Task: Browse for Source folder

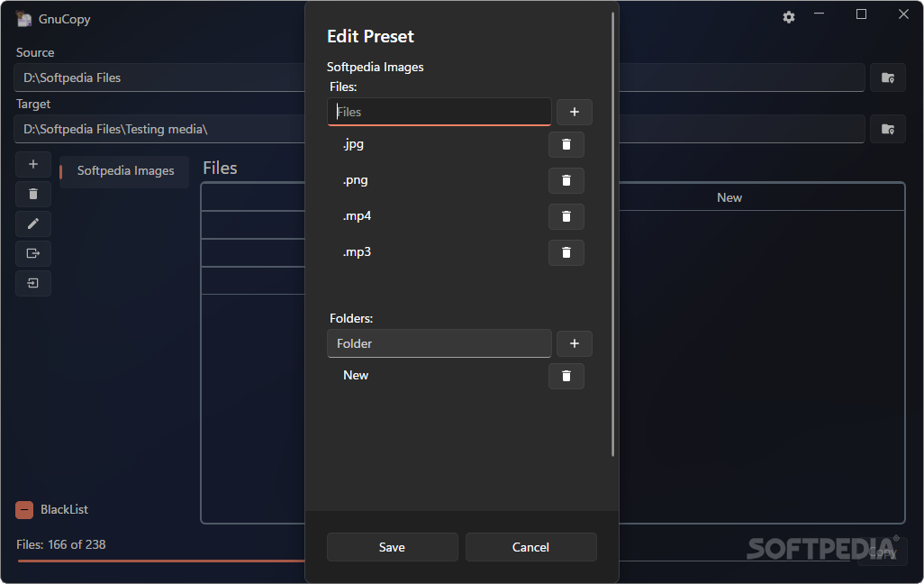Action: pyautogui.click(x=887, y=78)
